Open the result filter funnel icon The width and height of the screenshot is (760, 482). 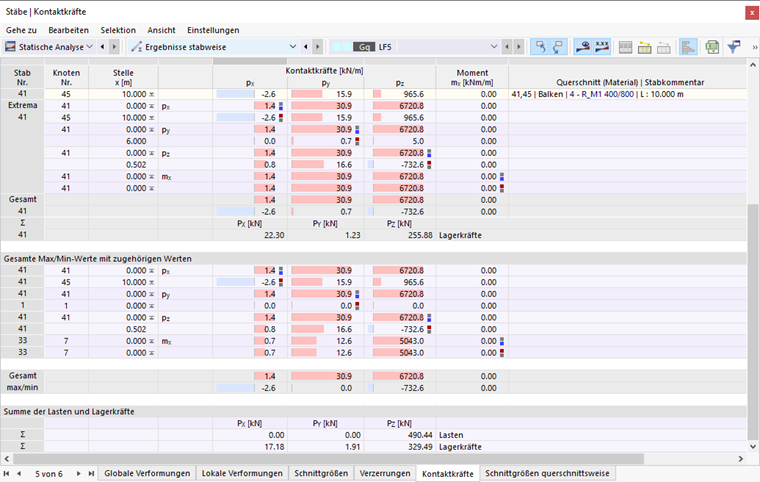pyautogui.click(x=734, y=47)
